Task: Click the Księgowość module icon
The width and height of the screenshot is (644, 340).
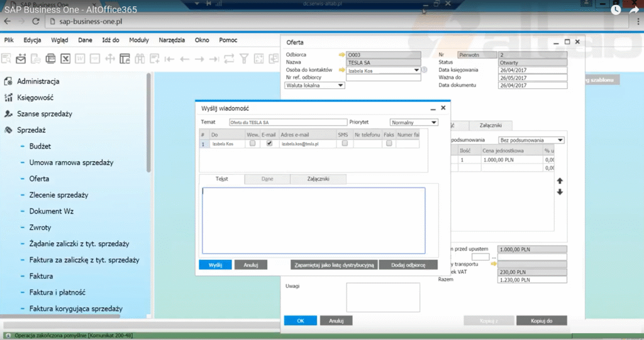Action: (8, 98)
